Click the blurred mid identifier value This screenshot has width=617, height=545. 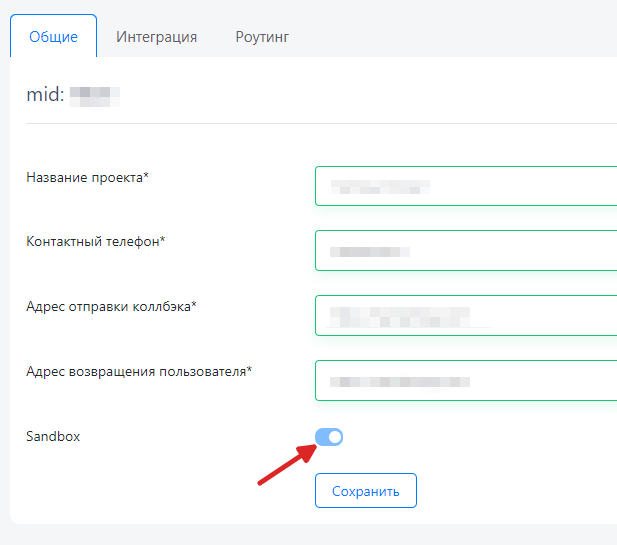(101, 96)
